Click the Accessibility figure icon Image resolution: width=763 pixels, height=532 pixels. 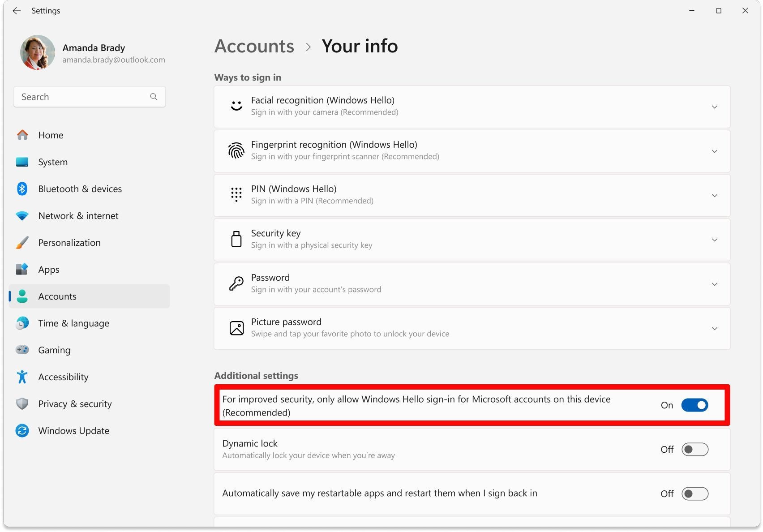(22, 377)
